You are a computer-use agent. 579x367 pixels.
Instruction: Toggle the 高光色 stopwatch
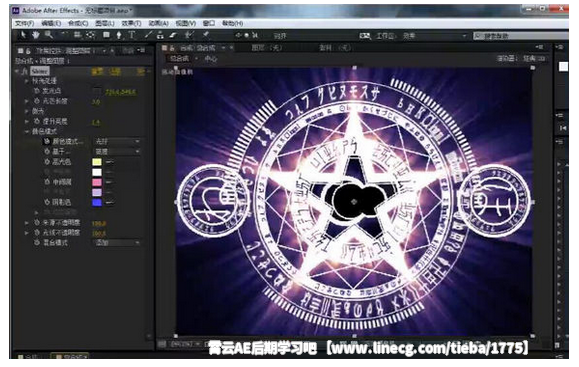[47, 162]
